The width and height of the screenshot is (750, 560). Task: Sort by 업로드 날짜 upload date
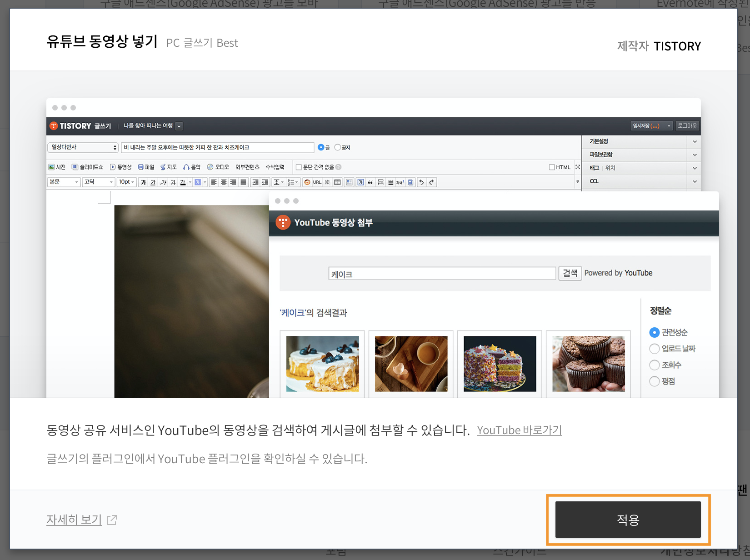(x=654, y=349)
